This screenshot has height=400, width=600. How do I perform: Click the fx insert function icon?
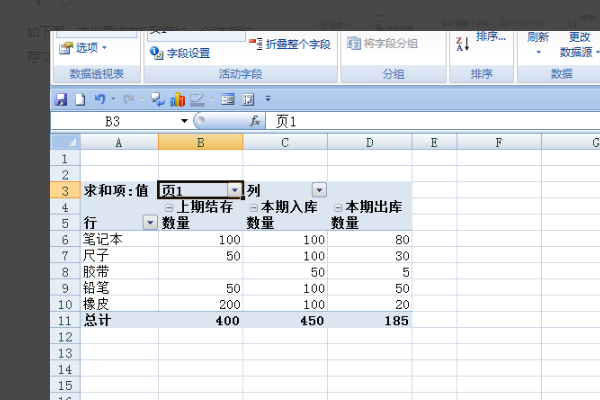256,121
